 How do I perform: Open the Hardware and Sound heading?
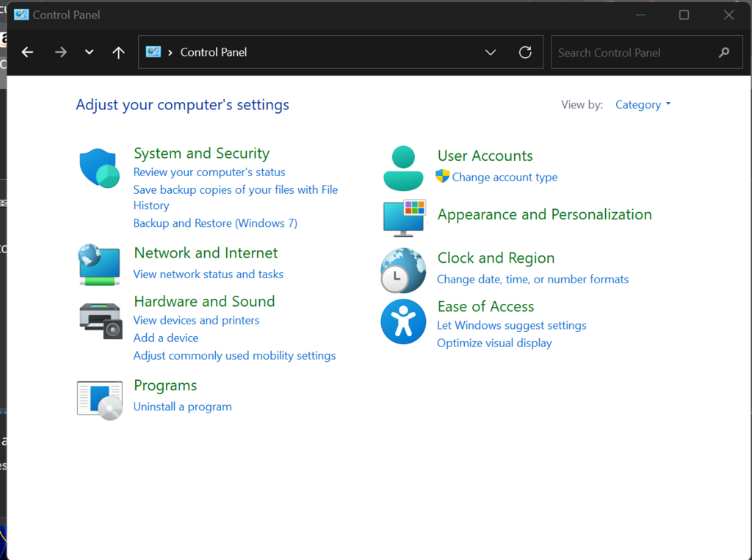(204, 301)
